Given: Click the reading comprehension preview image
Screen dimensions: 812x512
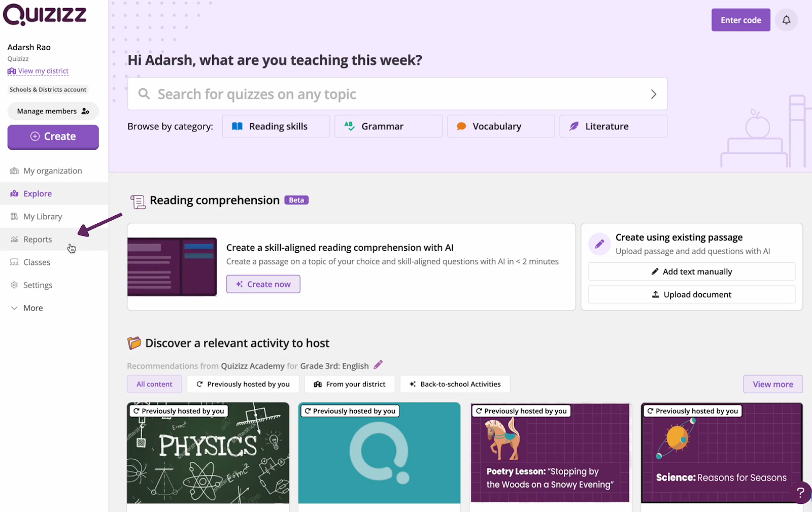Looking at the screenshot, I should tap(172, 267).
